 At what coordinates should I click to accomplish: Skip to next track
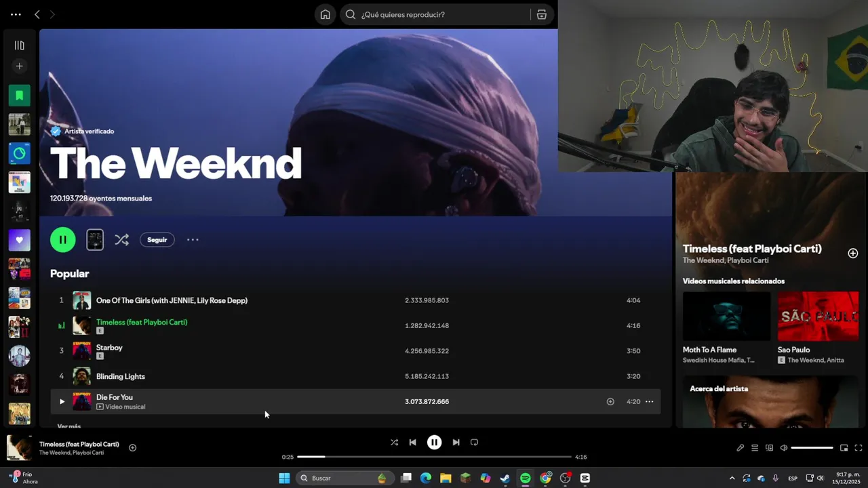[x=456, y=442]
